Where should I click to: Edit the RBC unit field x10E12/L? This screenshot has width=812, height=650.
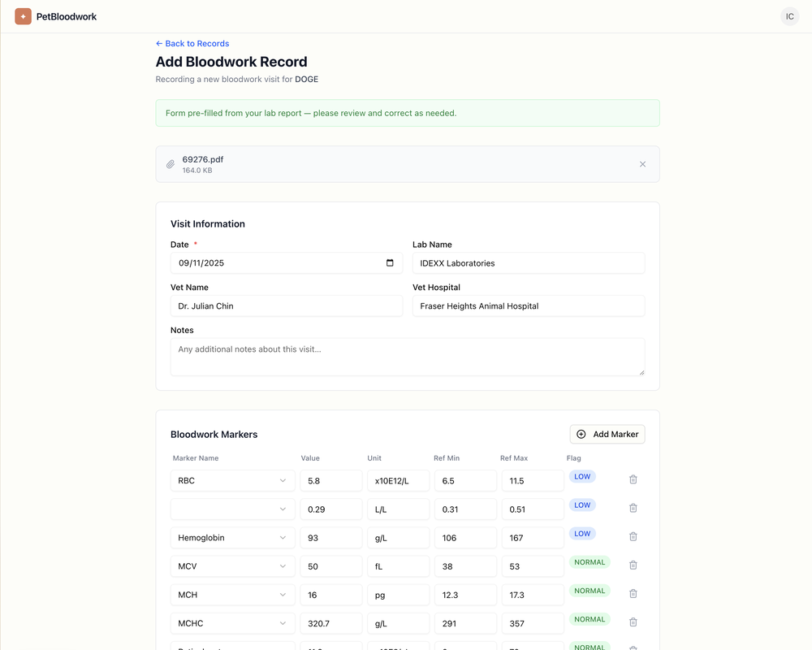point(398,480)
